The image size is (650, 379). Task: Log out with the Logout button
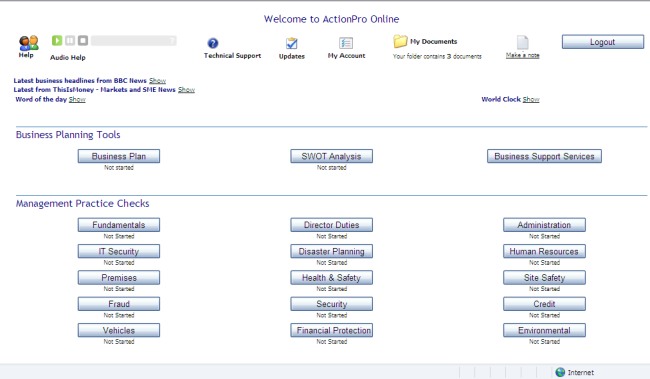click(x=603, y=42)
